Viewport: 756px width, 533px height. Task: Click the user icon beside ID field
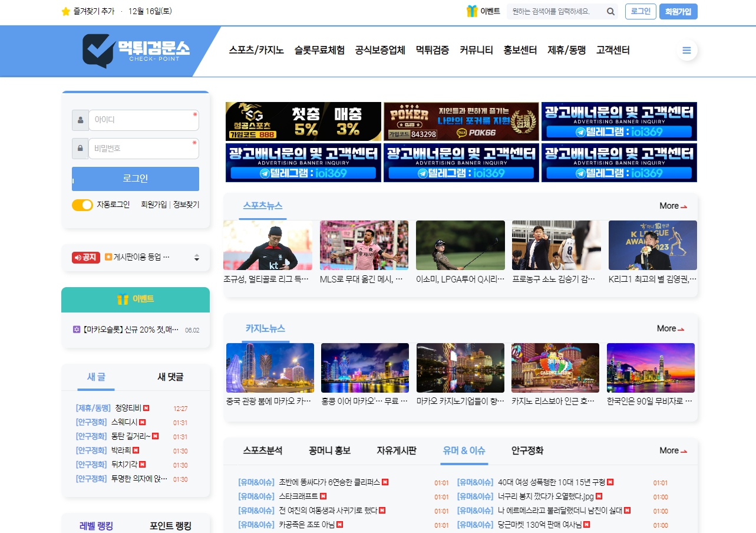pyautogui.click(x=80, y=120)
